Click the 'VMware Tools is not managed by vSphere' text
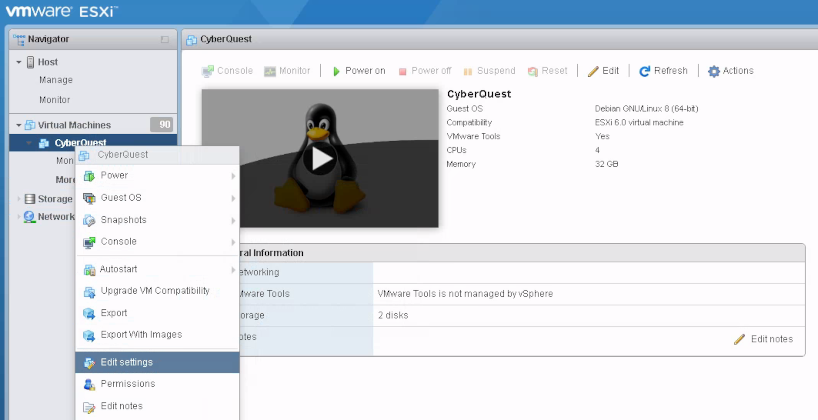Viewport: 818px width, 420px height. click(x=465, y=294)
